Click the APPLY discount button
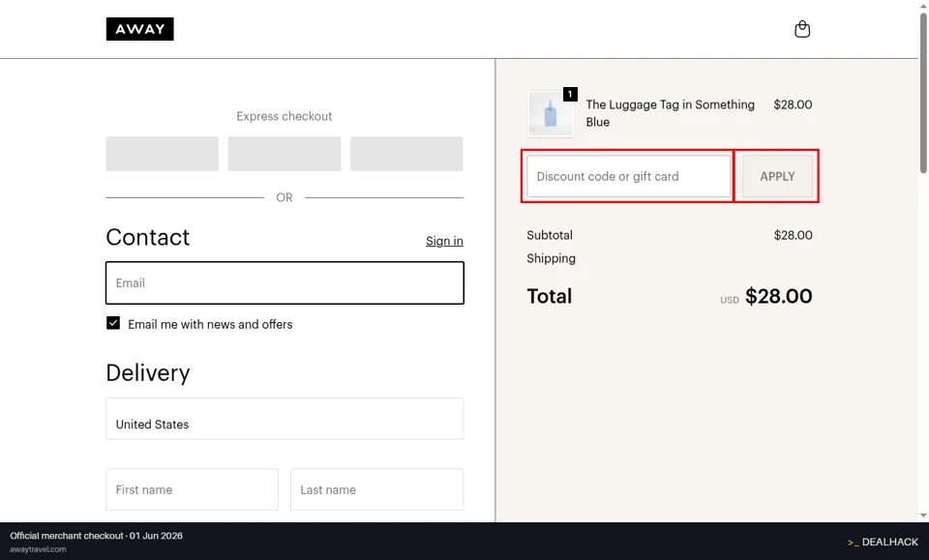 (x=777, y=176)
